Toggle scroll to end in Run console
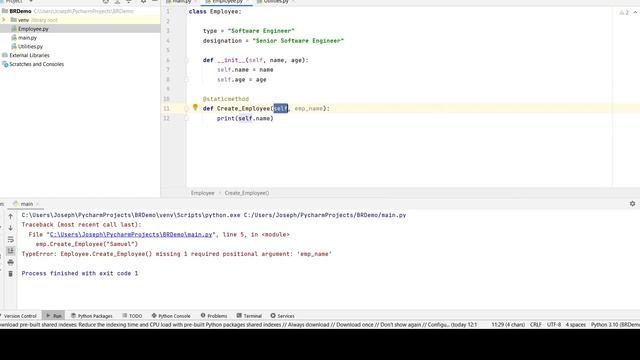Image resolution: width=640 pixels, height=360 pixels. (x=11, y=251)
